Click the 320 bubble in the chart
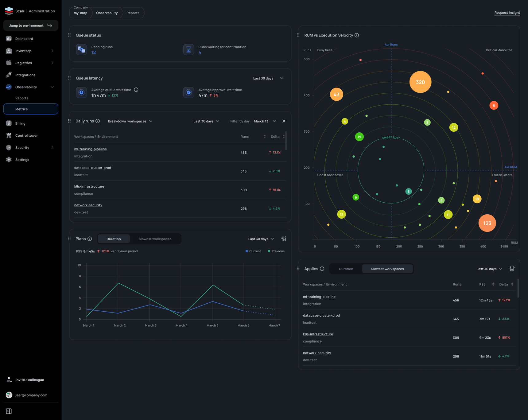 (x=420, y=82)
